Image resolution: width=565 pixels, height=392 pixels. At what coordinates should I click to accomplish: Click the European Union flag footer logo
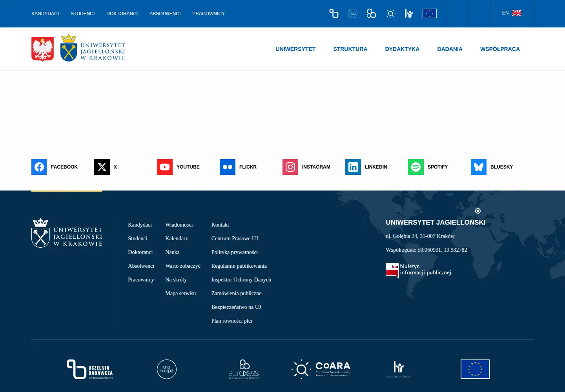(475, 369)
